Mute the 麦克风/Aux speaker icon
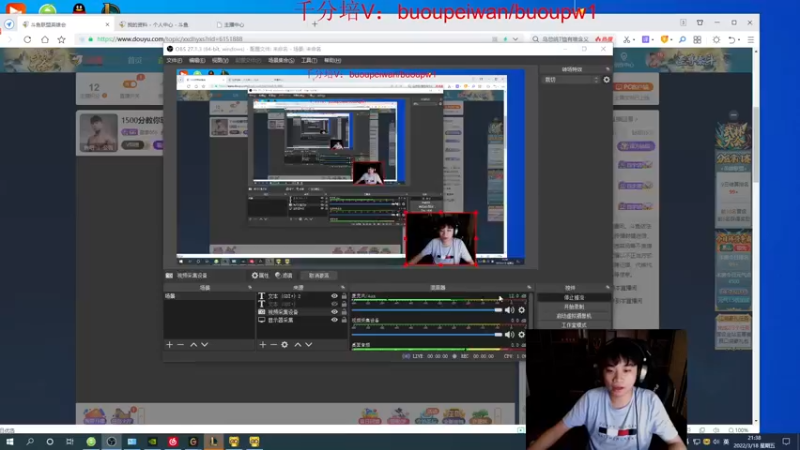The height and width of the screenshot is (450, 800). [x=509, y=310]
